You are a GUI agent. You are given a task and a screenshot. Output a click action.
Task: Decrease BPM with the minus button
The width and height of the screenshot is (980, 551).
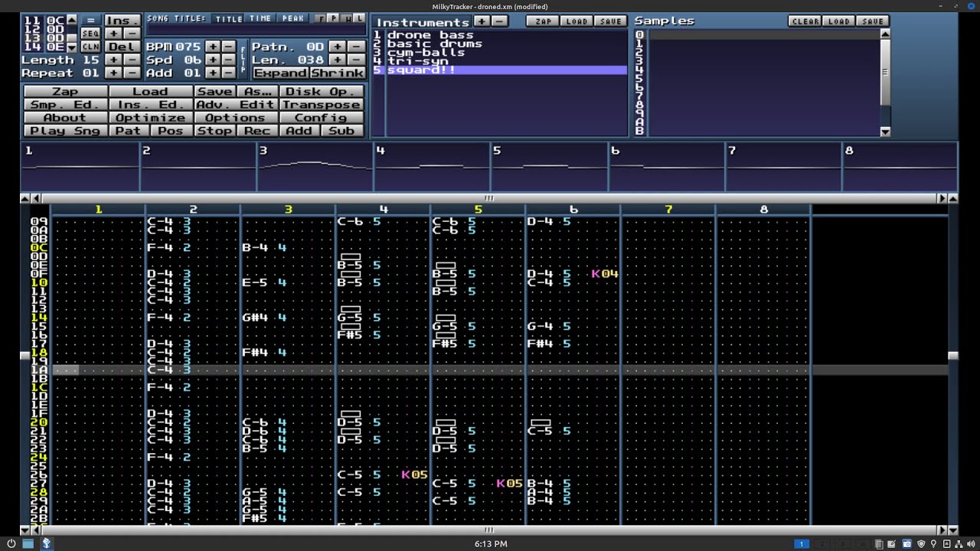pos(228,47)
